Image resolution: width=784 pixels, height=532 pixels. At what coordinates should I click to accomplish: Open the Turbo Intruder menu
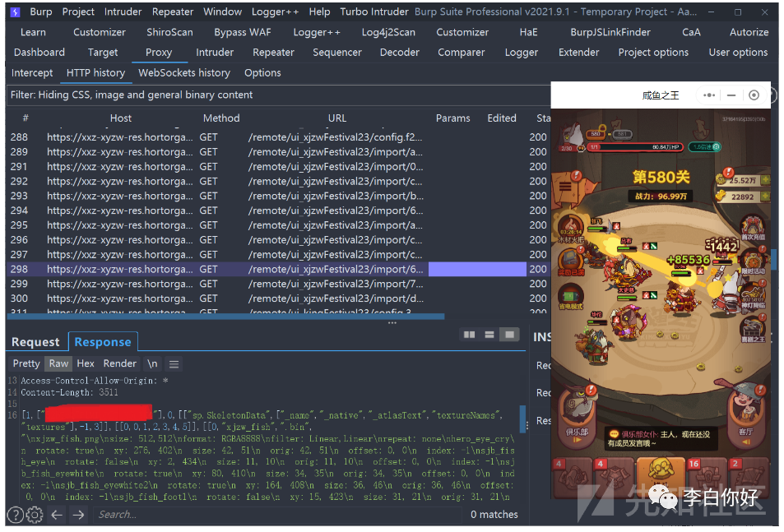pos(374,12)
